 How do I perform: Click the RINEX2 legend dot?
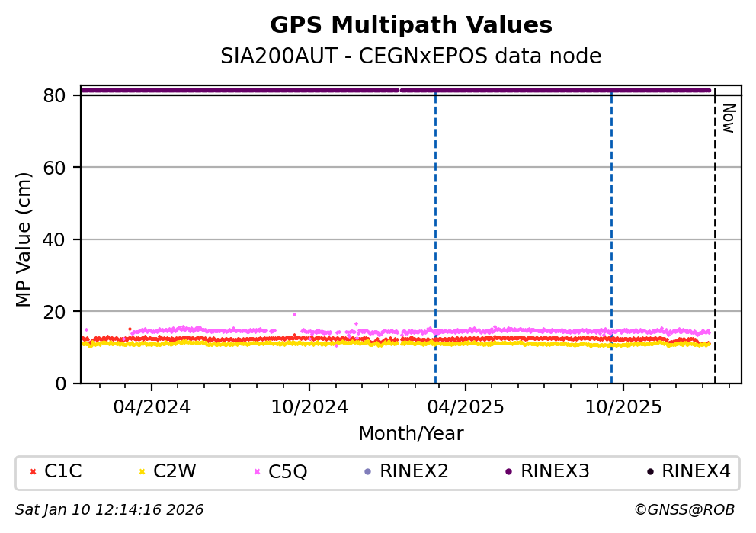pos(367,472)
